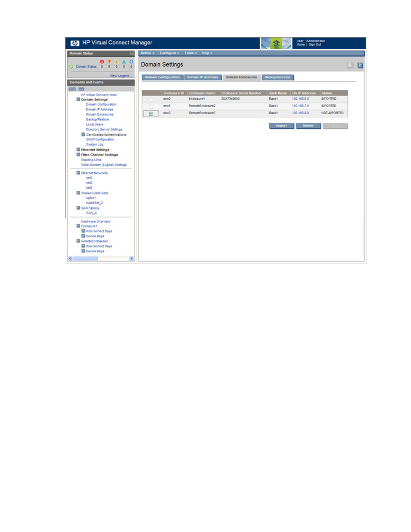Open the Define menu

tap(147, 53)
